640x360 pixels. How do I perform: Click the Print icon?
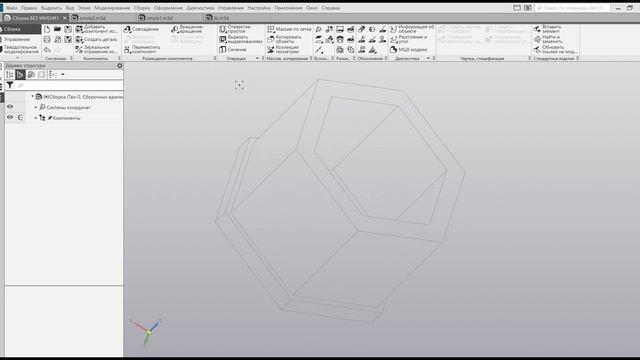pyautogui.click(x=47, y=40)
